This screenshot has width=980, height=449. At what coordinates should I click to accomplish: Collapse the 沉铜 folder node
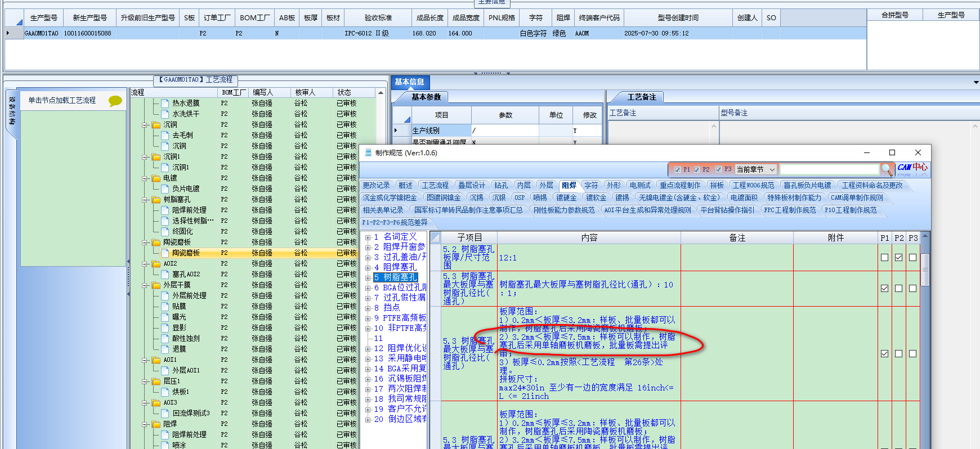click(x=145, y=125)
